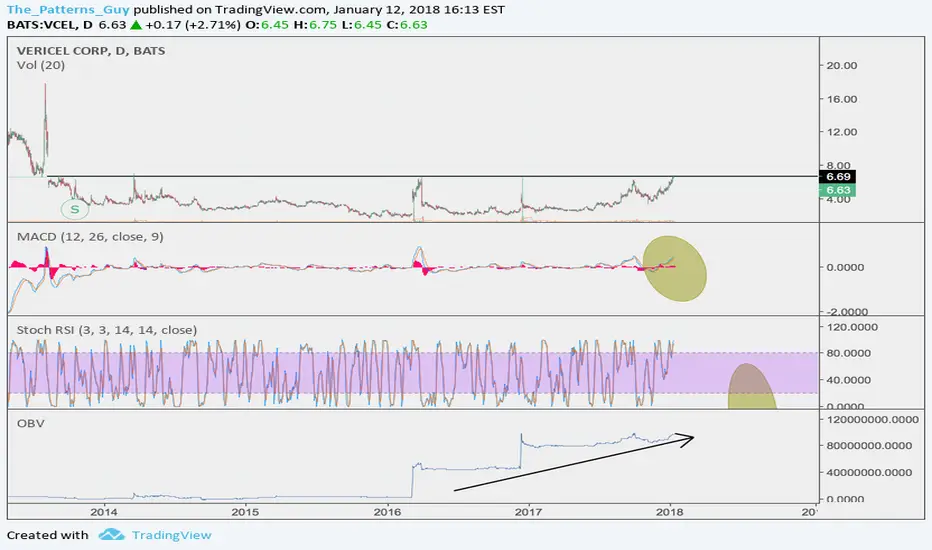Click the January 12, 2018 16:13 EST timestamp
Image resolution: width=932 pixels, height=550 pixels.
pos(419,10)
